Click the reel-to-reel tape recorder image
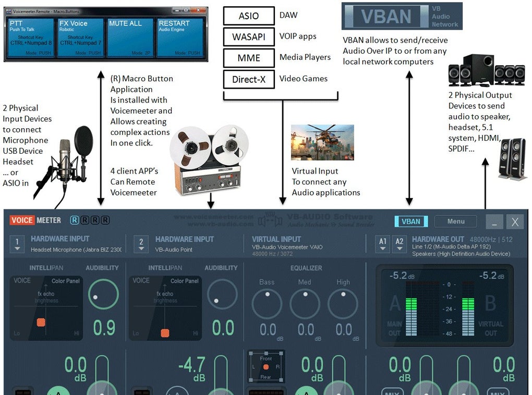This screenshot has height=395, width=532. click(x=209, y=161)
